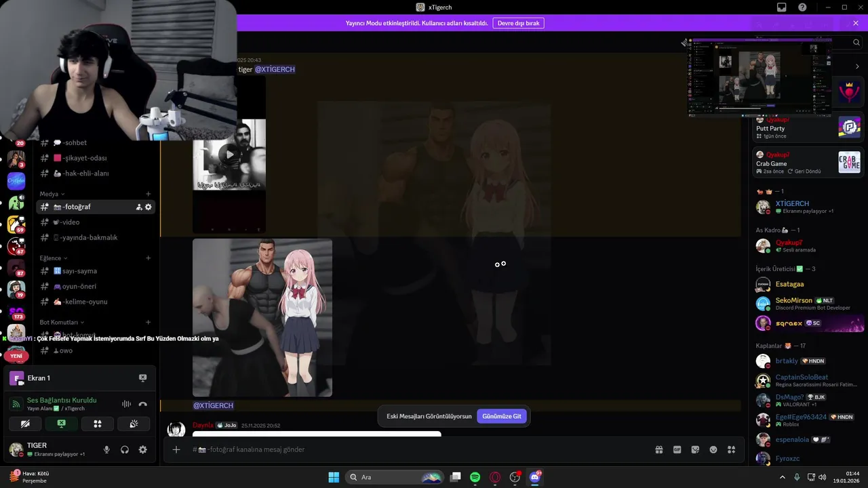Add a channel to Medya category

[x=149, y=194]
